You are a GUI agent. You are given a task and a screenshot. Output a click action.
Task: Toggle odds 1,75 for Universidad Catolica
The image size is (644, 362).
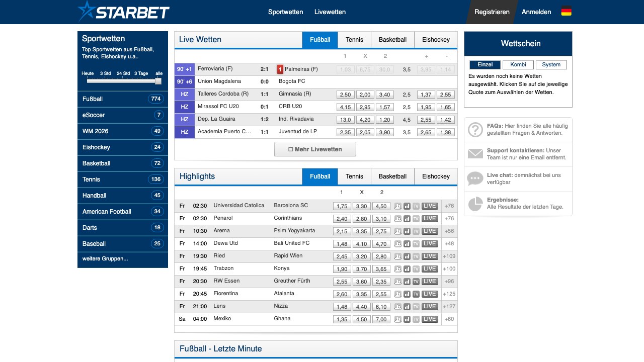(342, 206)
